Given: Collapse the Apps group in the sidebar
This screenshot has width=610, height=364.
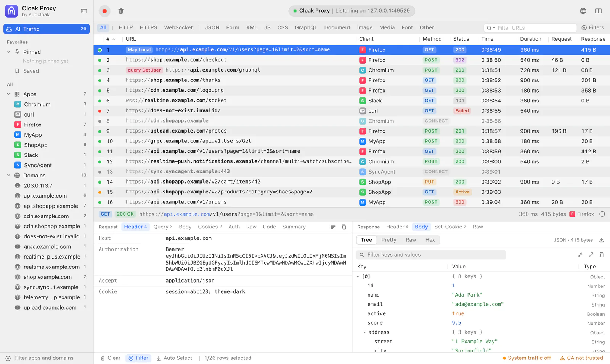Looking at the screenshot, I should click(x=8, y=94).
